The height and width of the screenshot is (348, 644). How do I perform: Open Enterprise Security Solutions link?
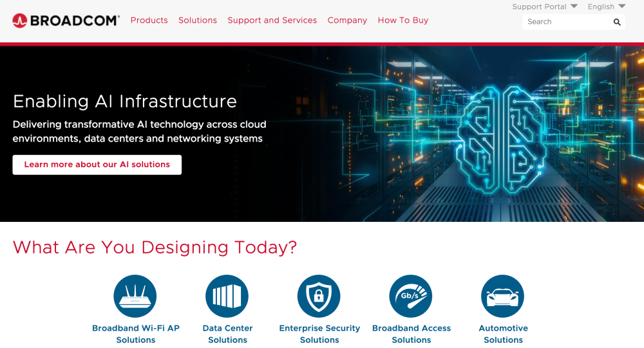[319, 334]
